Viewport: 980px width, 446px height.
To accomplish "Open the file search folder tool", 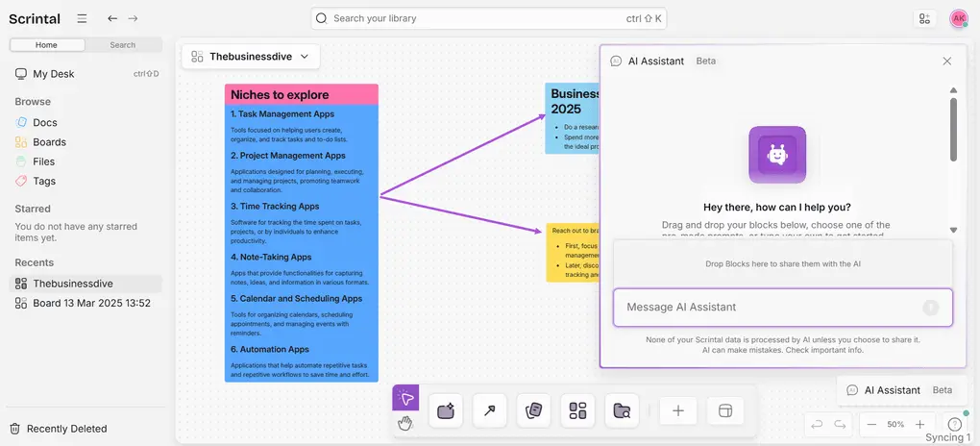I will point(622,411).
